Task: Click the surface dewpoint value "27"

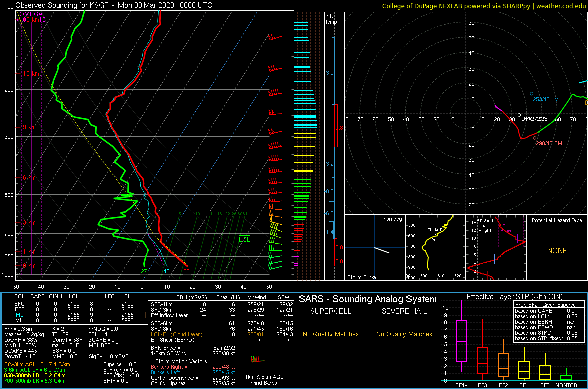Action: (x=144, y=271)
